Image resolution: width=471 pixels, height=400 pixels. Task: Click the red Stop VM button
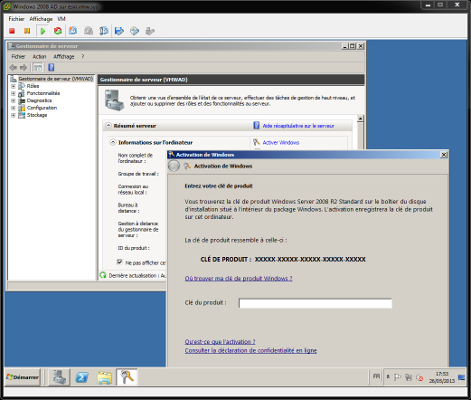coord(12,31)
